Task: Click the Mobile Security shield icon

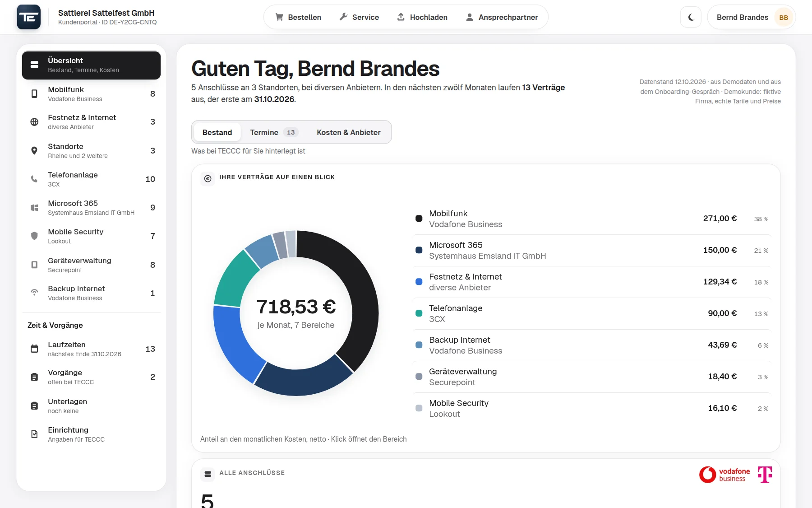Action: click(34, 236)
